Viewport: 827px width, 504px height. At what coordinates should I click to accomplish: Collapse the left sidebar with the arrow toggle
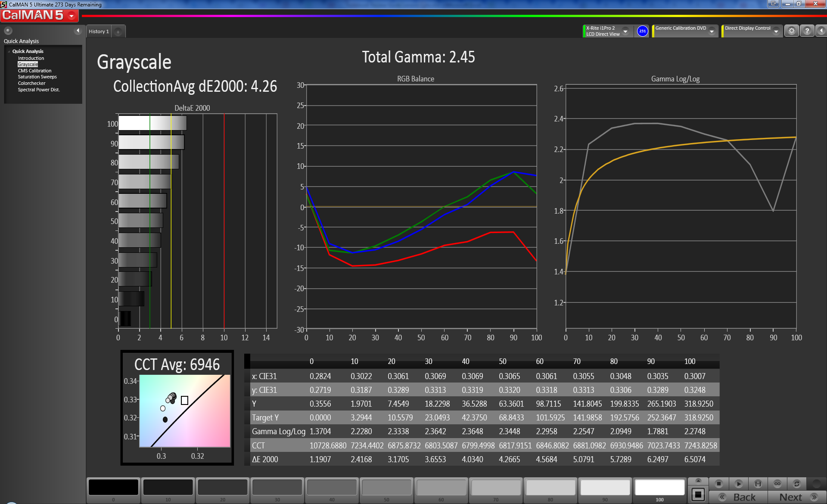pyautogui.click(x=78, y=31)
